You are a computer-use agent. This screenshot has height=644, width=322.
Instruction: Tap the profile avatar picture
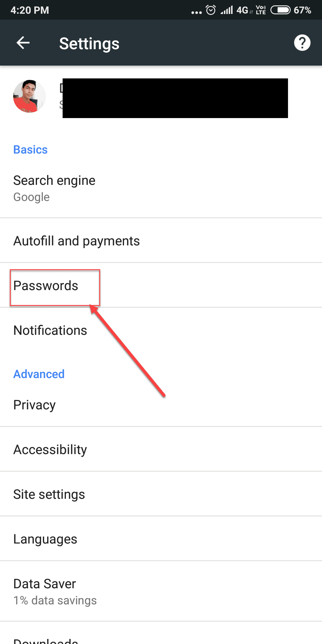point(30,96)
